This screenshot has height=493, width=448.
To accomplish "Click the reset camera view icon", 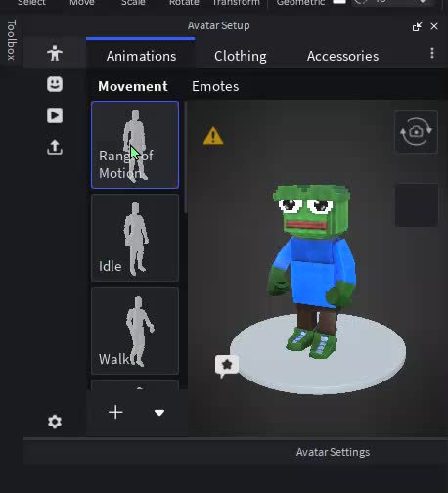I will pyautogui.click(x=416, y=131).
